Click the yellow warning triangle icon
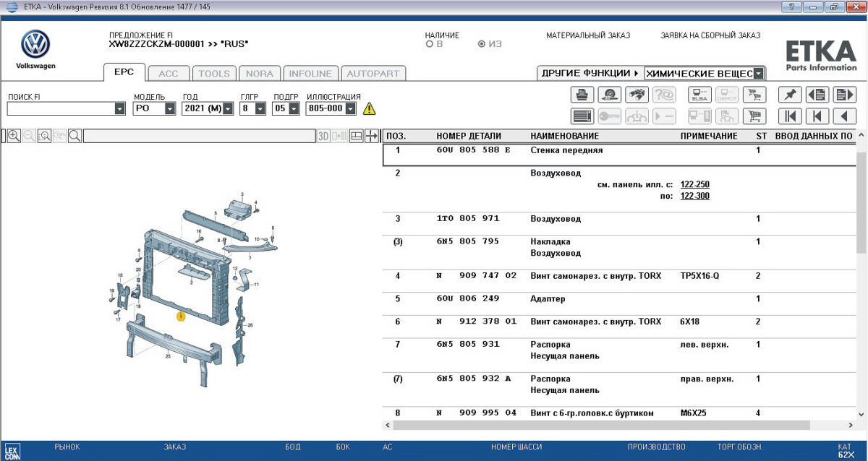Image resolution: width=868 pixels, height=461 pixels. pos(370,109)
